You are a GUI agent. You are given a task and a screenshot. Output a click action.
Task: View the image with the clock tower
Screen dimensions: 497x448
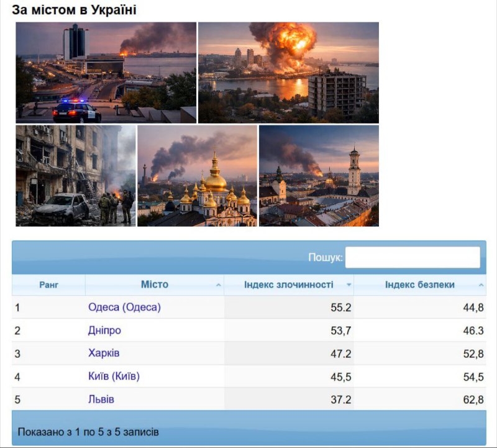pos(319,176)
